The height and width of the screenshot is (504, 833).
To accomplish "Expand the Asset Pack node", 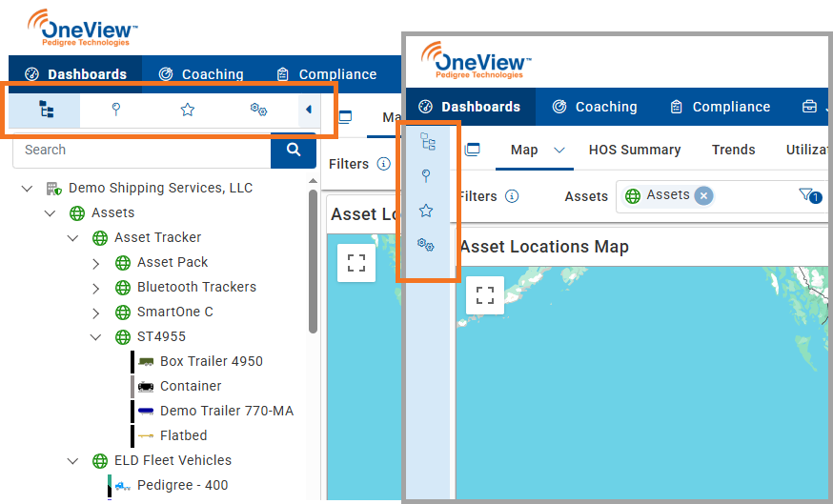I will tap(95, 263).
